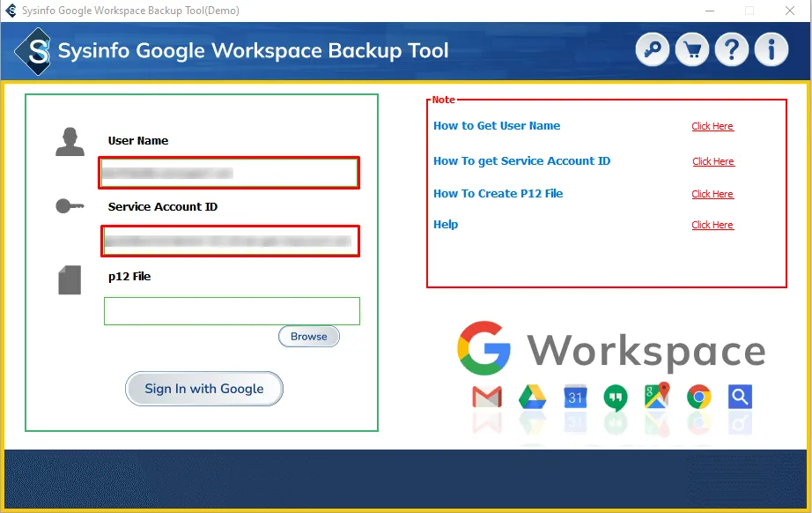The width and height of the screenshot is (812, 513).
Task: Click the app icon in the title bar
Action: (11, 11)
